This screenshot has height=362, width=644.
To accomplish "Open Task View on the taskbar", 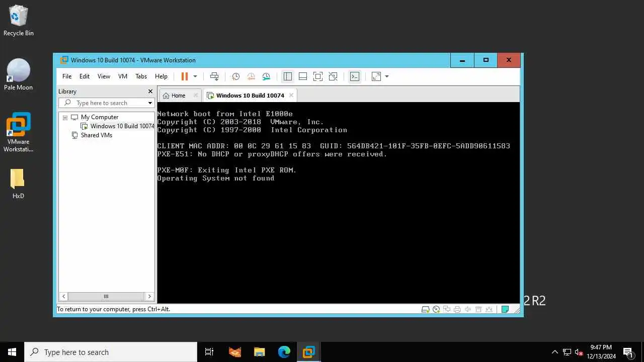I will tap(209, 352).
